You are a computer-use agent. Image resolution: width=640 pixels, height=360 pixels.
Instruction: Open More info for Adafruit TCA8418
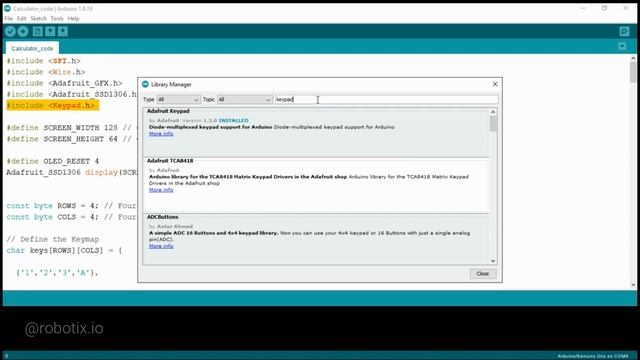coord(161,190)
